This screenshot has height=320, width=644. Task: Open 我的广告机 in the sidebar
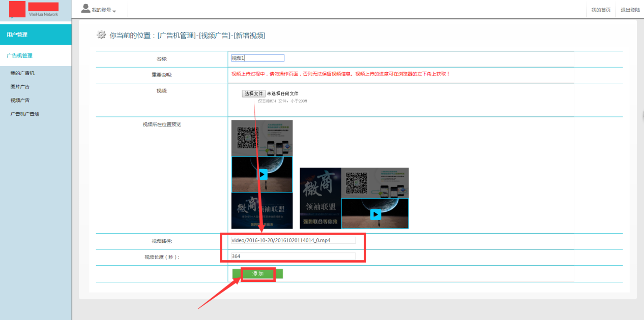point(22,73)
